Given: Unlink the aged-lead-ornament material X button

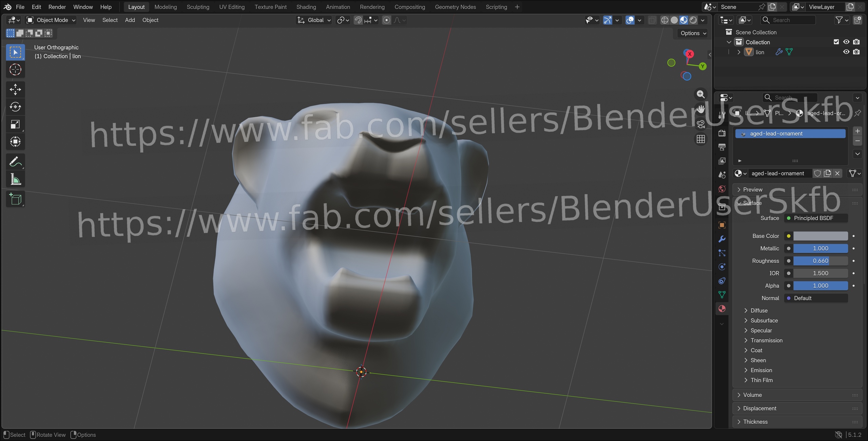Looking at the screenshot, I should click(x=837, y=173).
